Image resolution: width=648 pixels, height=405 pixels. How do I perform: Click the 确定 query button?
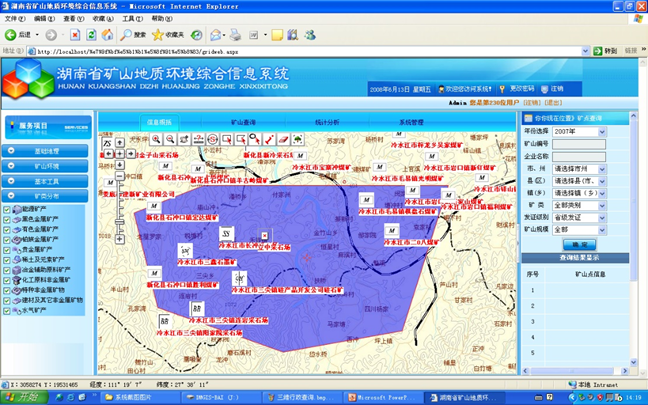point(579,243)
